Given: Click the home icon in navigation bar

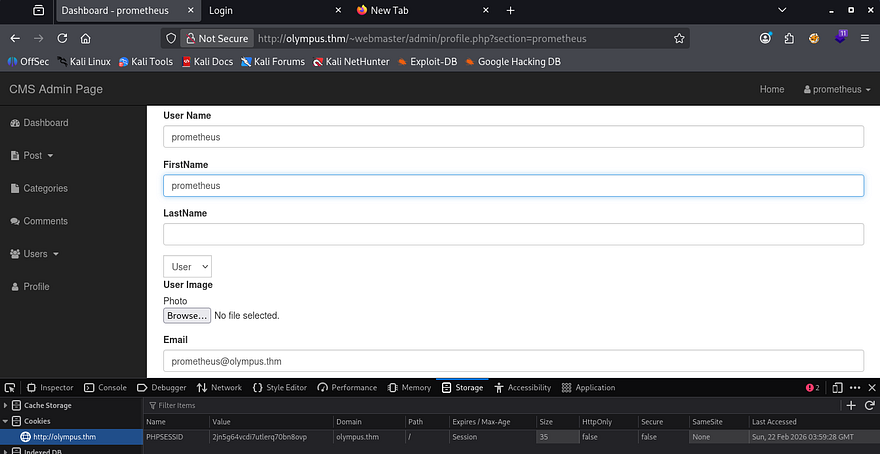Looking at the screenshot, I should click(x=86, y=39).
